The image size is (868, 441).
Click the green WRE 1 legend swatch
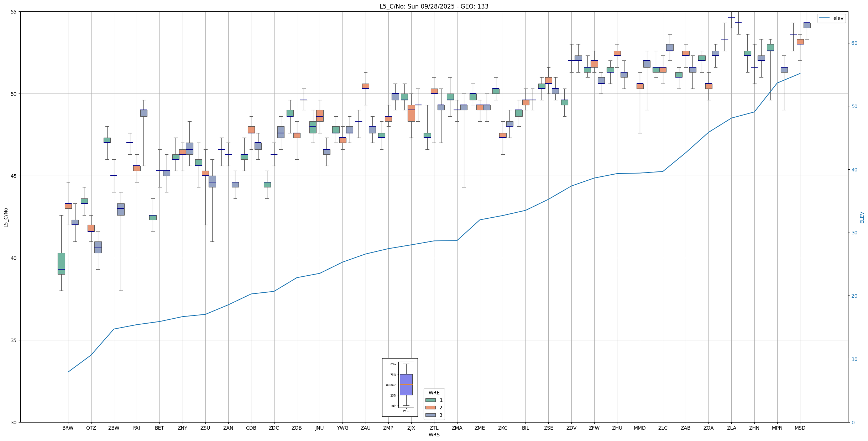[430, 400]
